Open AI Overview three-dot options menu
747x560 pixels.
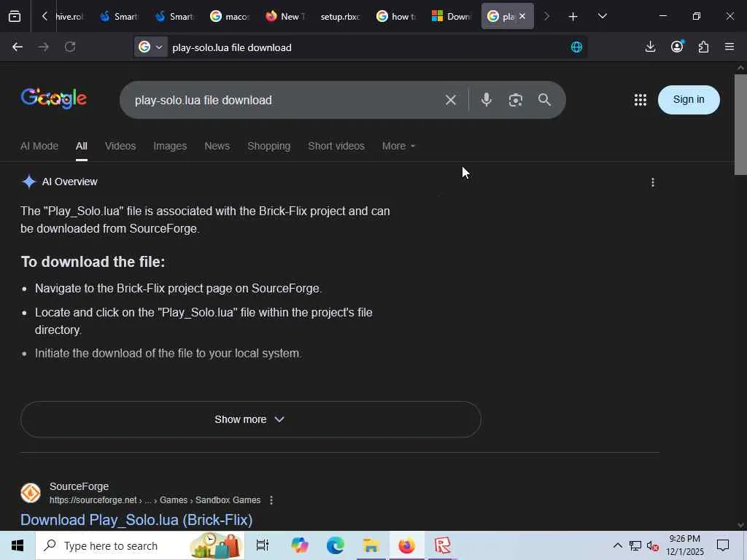(x=653, y=182)
